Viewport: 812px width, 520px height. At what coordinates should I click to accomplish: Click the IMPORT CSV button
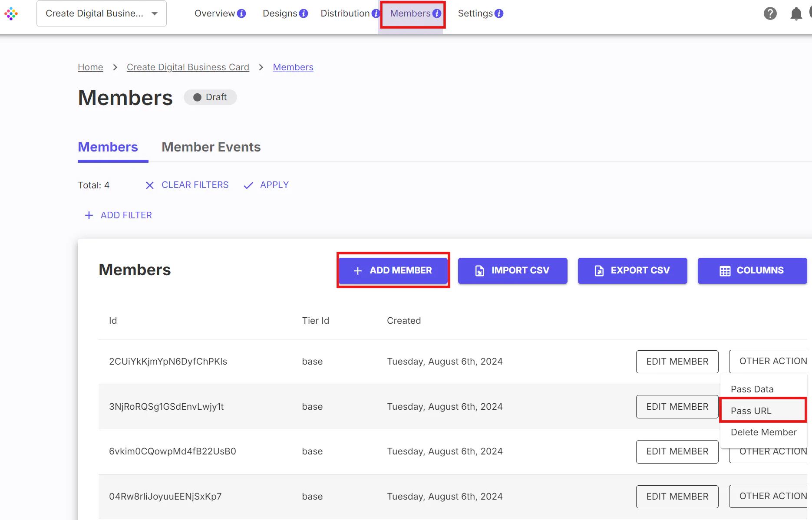(x=513, y=270)
